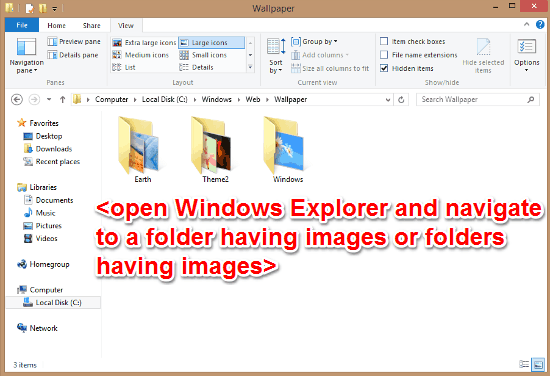This screenshot has width=550, height=376.
Task: Open the Group by dropdown
Action: coord(314,42)
